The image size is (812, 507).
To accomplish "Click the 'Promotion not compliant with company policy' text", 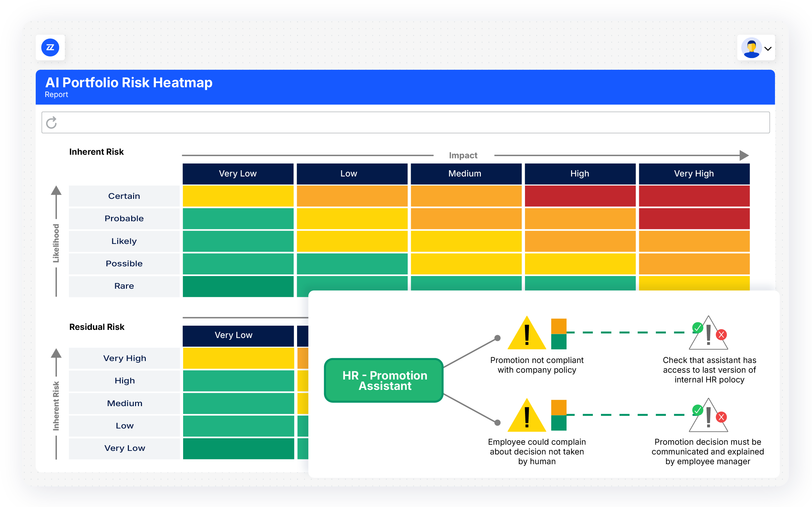I will [x=537, y=365].
